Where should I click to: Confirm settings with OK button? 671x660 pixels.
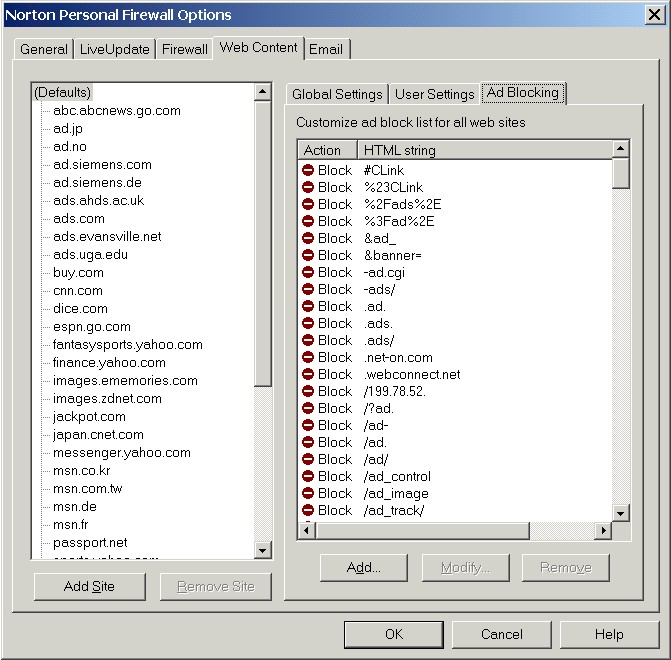(x=394, y=634)
